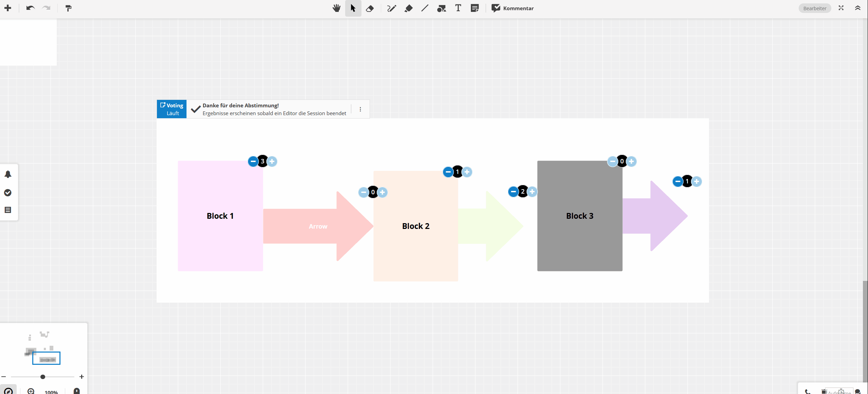Redo the last undone action
The height and width of the screenshot is (394, 868).
point(46,8)
